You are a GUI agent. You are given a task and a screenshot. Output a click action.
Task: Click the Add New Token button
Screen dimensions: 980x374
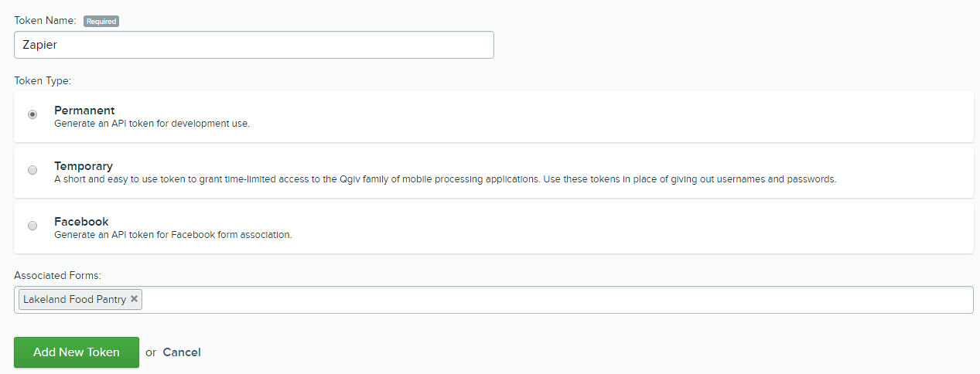(x=77, y=352)
